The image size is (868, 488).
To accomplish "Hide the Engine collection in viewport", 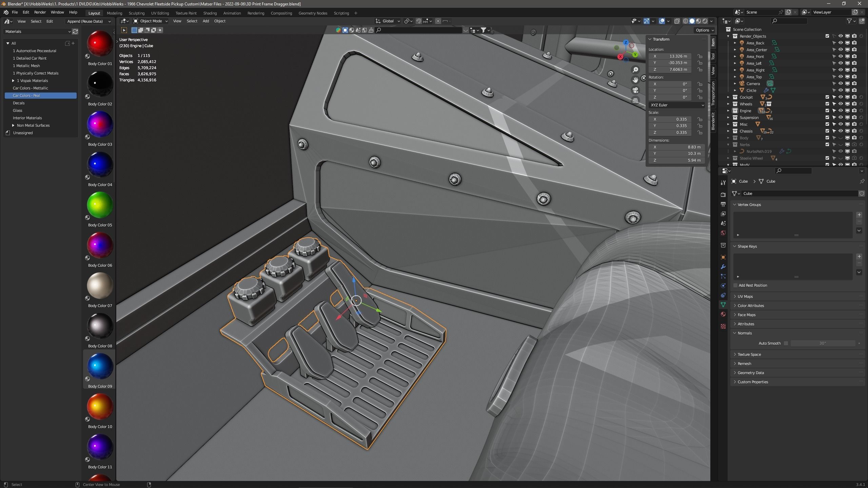I will click(841, 111).
